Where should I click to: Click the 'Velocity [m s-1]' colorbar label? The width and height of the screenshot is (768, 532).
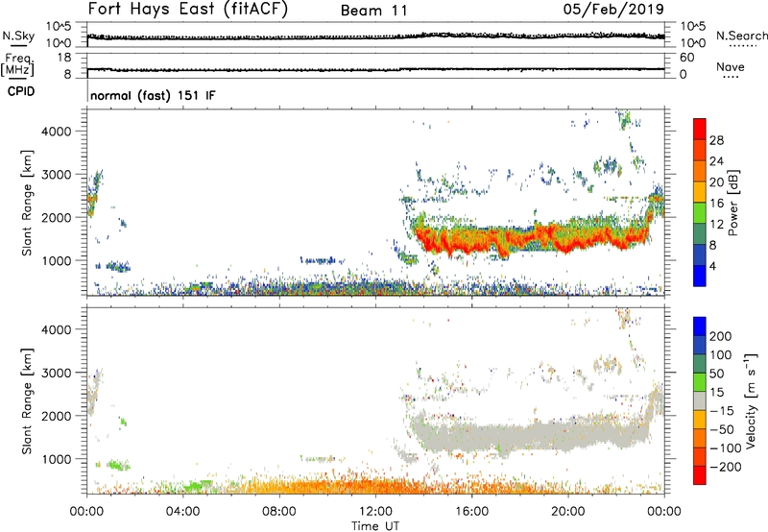(750, 400)
